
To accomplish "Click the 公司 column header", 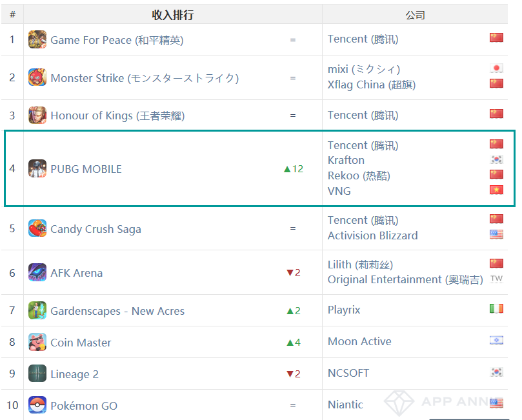I will click(x=415, y=15).
